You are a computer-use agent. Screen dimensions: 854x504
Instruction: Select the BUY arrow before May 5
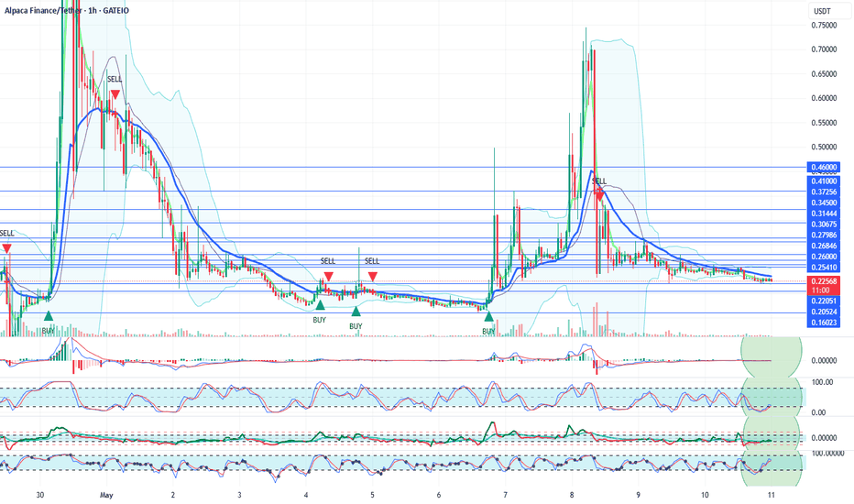pos(356,312)
